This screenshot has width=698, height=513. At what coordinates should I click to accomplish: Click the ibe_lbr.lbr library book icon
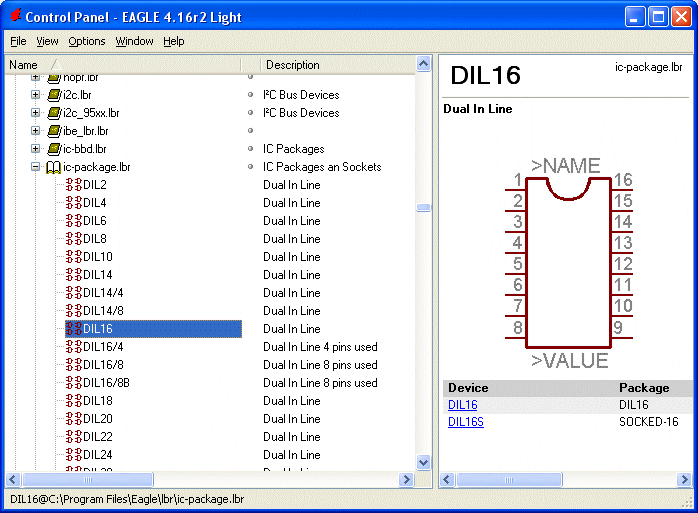(54, 130)
